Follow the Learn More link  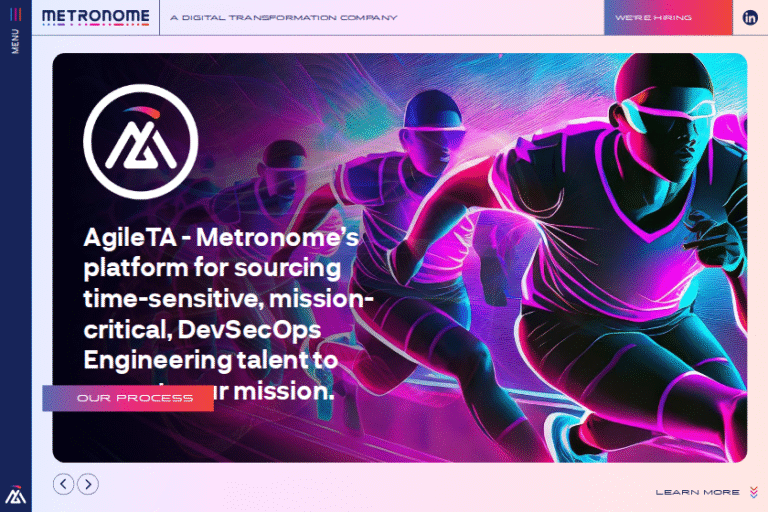point(697,492)
